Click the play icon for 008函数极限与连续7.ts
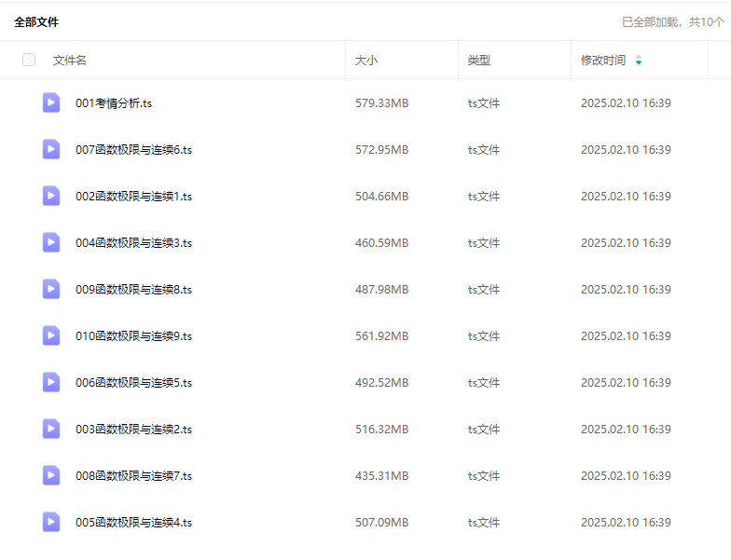 (51, 475)
